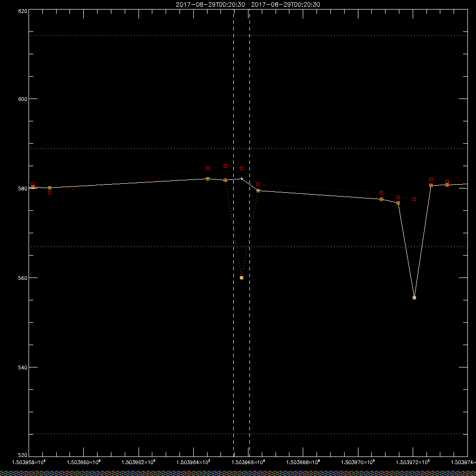Viewport: 476px width, 476px height.
Task: Select the lowest orange data point near 555
Action: [415, 298]
